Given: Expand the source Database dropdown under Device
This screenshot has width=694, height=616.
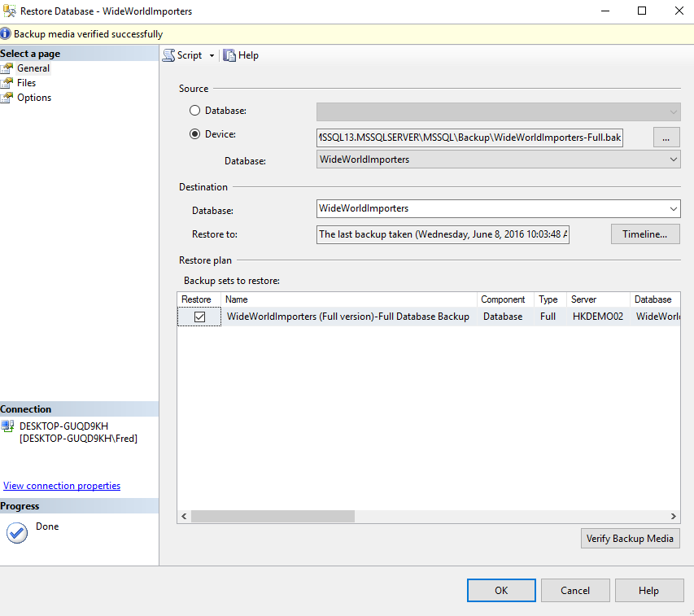Looking at the screenshot, I should 673,160.
